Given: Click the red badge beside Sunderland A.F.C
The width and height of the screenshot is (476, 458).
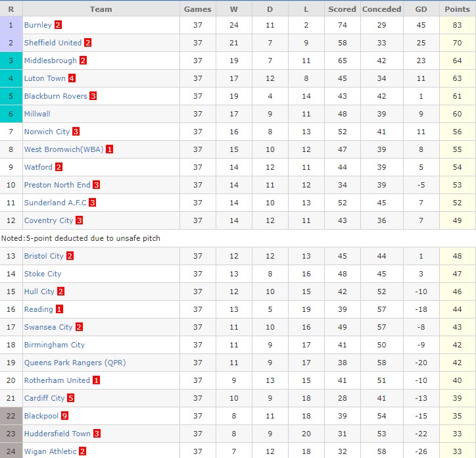Looking at the screenshot, I should 92,203.
